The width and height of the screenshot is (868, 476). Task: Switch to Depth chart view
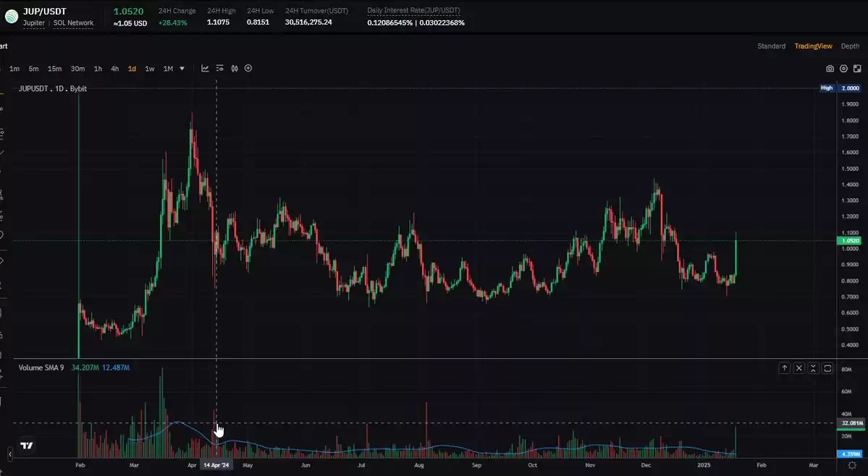coord(851,46)
